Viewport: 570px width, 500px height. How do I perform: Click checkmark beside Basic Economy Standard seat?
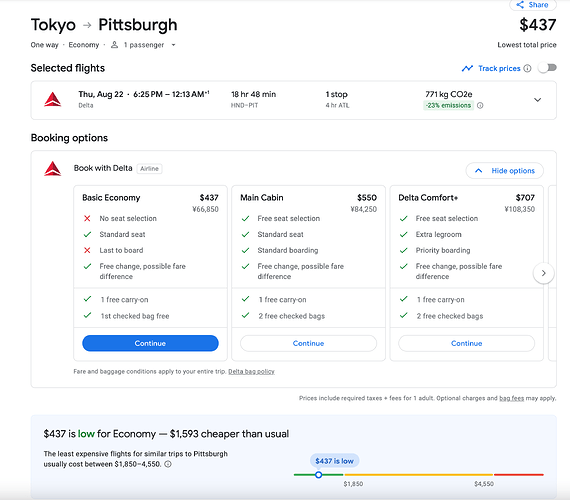pyautogui.click(x=87, y=235)
